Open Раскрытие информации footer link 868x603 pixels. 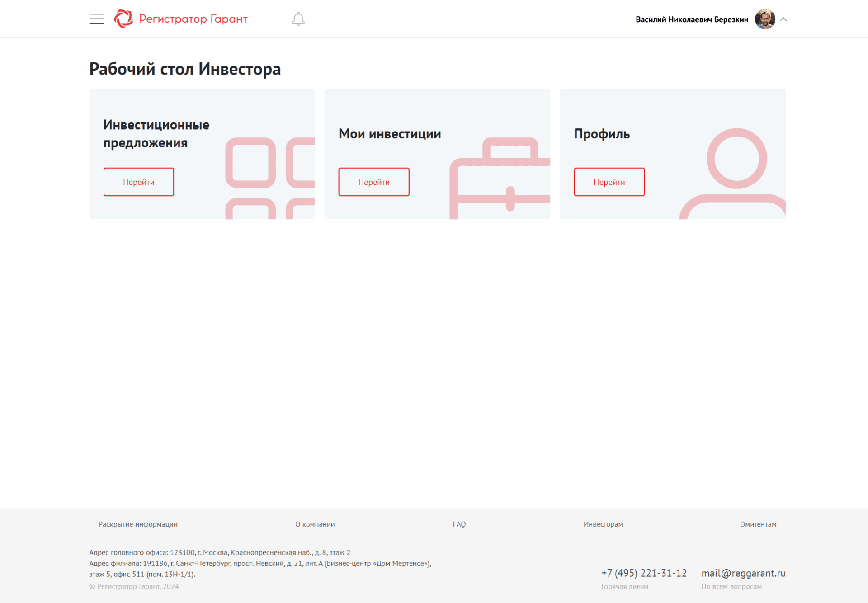(x=138, y=524)
